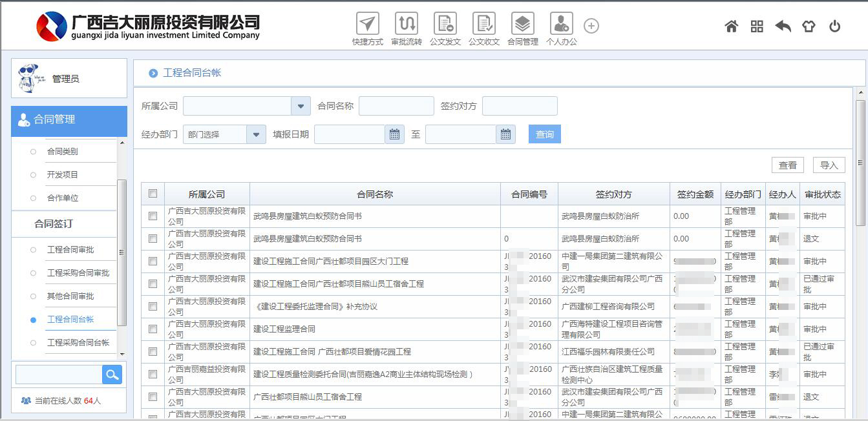This screenshot has width=868, height=421.
Task: Click the home icon in header
Action: [731, 26]
